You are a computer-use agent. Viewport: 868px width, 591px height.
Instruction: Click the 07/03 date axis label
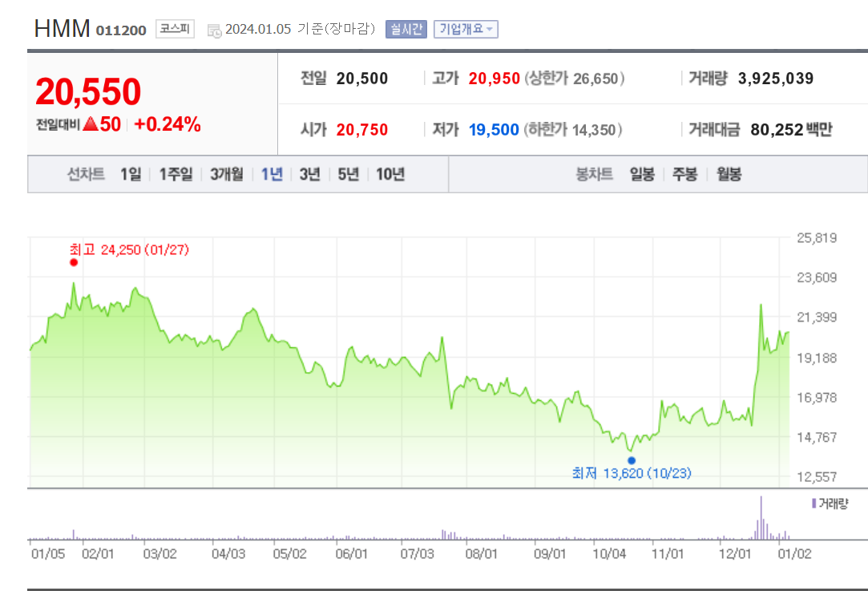[x=418, y=554]
